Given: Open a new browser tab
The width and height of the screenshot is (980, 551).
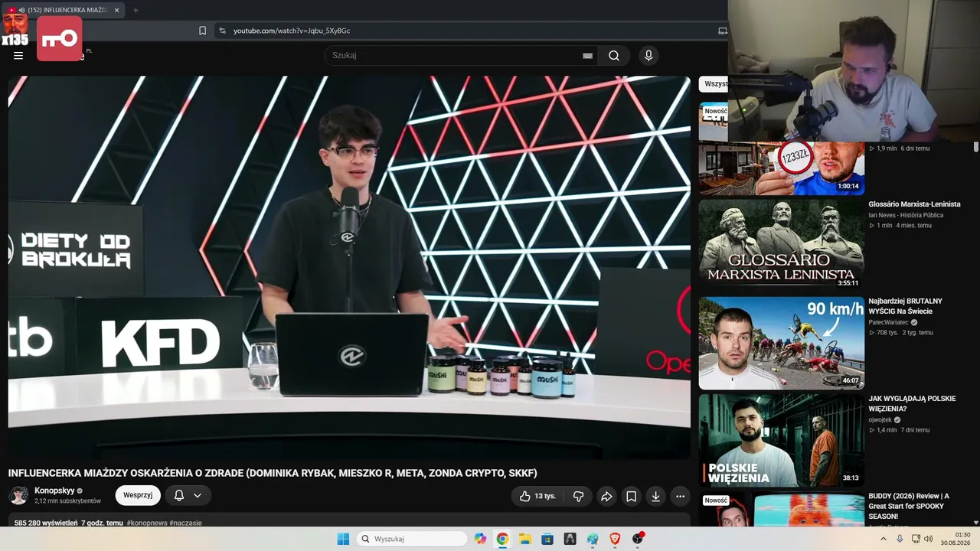Looking at the screenshot, I should 136,10.
